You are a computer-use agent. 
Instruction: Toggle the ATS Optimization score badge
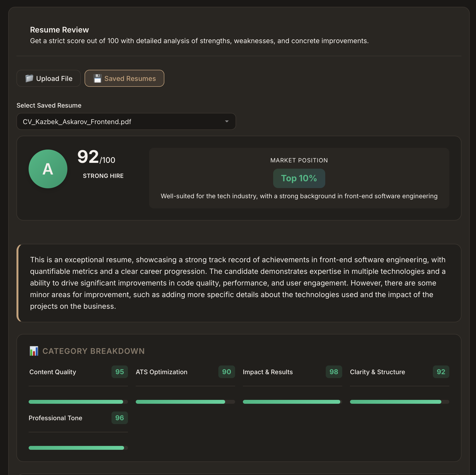[x=226, y=372]
